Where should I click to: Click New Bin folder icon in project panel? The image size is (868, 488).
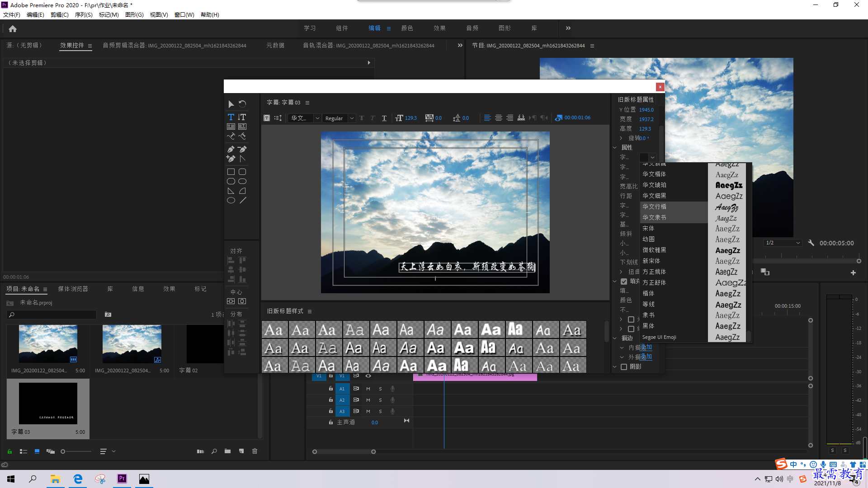click(227, 451)
